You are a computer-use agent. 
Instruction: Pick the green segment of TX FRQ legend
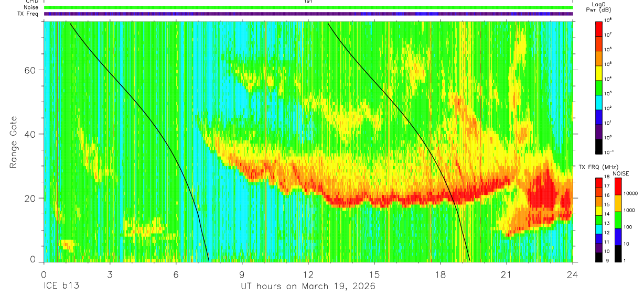click(x=600, y=219)
